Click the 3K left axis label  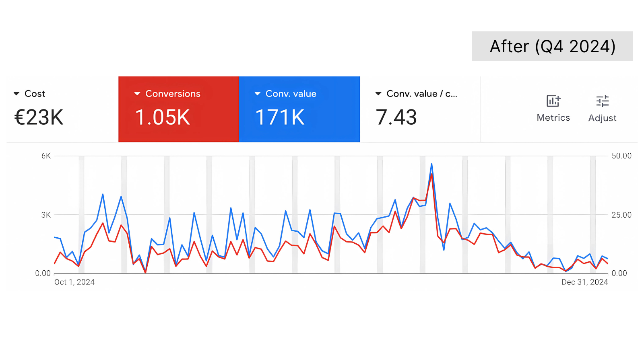coord(46,215)
